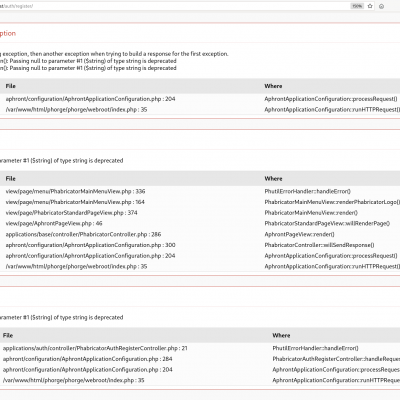Select 'PhabricatorStandardPageView::willRenderPage()' cell
Viewport: 400px width, 400px height.
tap(327, 223)
